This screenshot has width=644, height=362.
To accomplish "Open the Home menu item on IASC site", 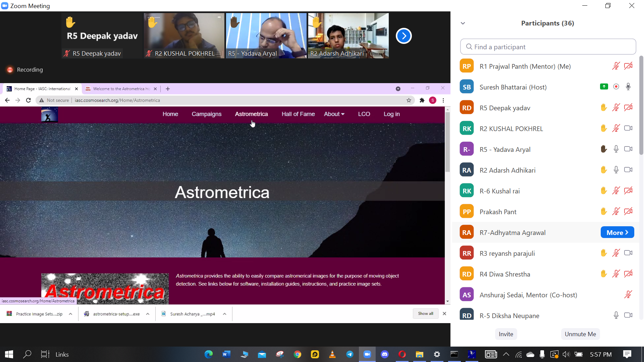I will tap(170, 114).
